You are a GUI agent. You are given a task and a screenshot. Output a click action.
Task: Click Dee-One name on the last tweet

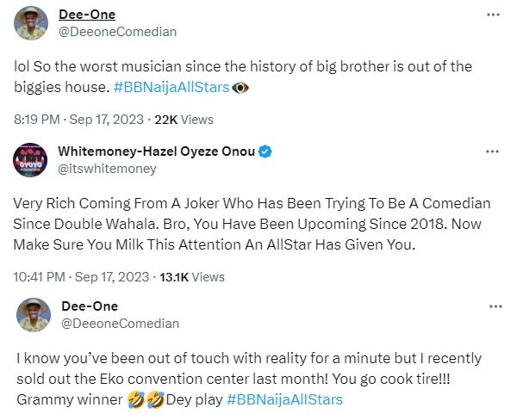[90, 306]
